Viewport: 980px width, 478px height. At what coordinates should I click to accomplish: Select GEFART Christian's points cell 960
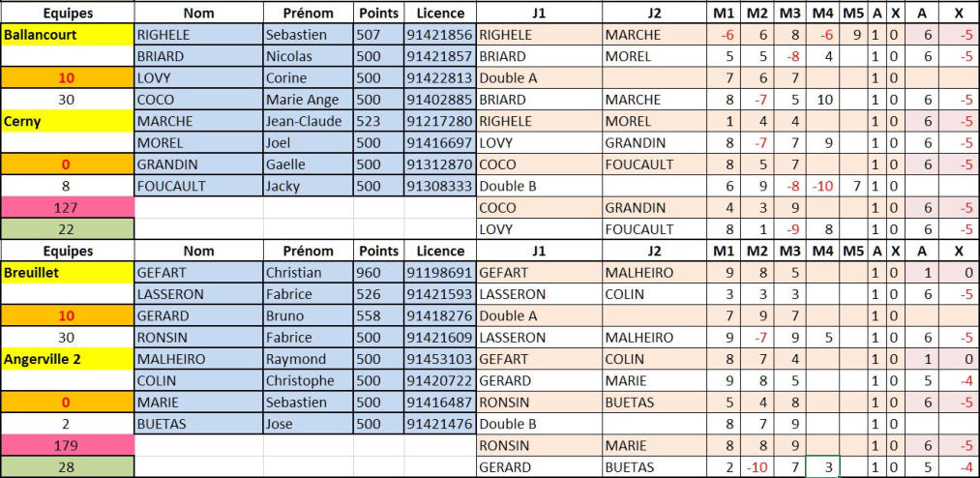(378, 273)
